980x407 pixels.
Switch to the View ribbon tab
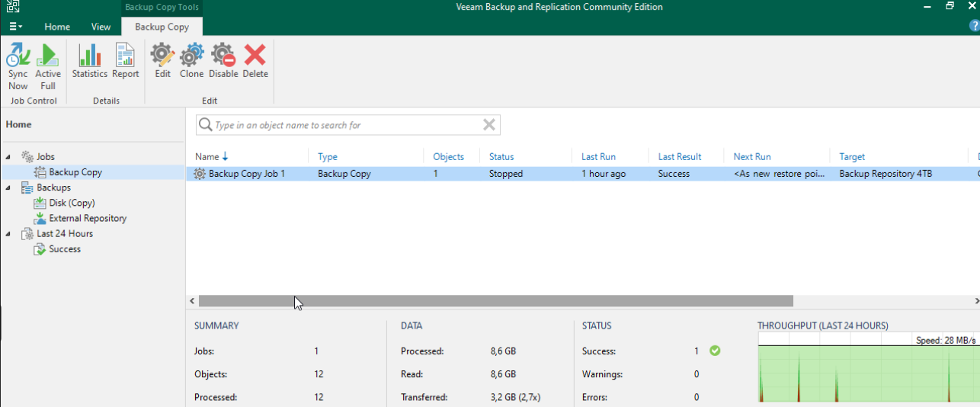pyautogui.click(x=101, y=27)
